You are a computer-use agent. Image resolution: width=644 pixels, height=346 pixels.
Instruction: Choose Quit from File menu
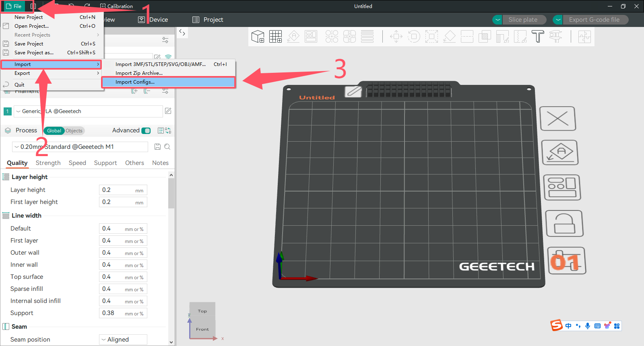(x=52, y=85)
